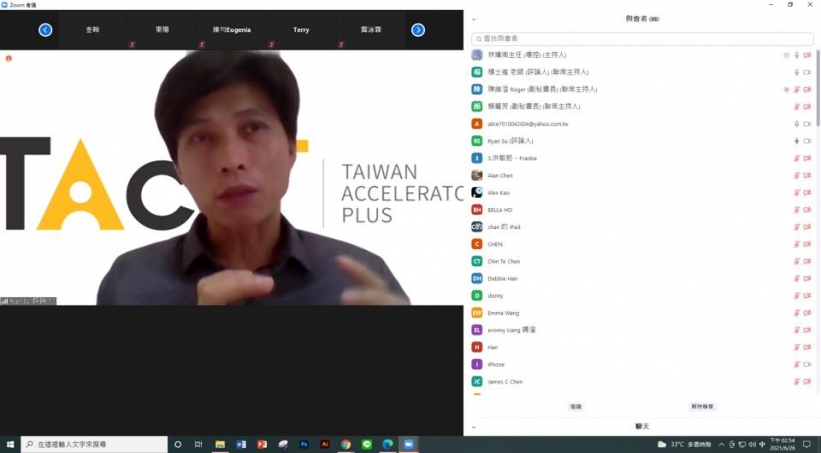821x453 pixels.
Task: Click the Chrome icon in the taskbar
Action: pos(345,444)
